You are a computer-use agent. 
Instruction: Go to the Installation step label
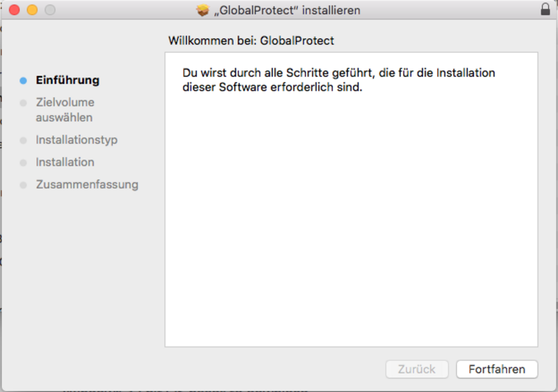pos(65,162)
